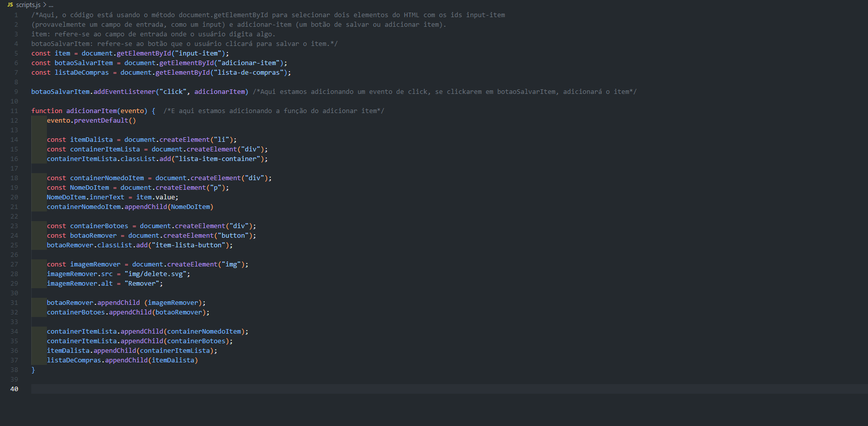Open the scripts.js breadcrumb item
This screenshot has height=426, width=868.
pos(28,5)
